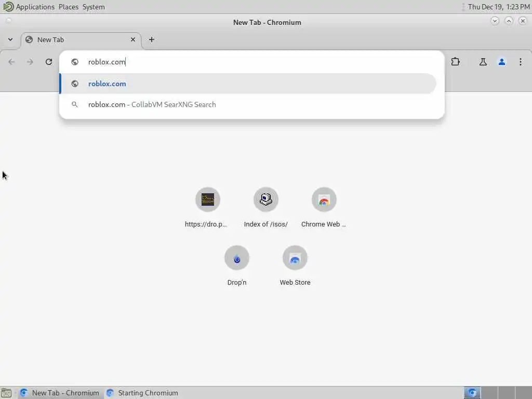Open the Places menu

click(x=68, y=7)
